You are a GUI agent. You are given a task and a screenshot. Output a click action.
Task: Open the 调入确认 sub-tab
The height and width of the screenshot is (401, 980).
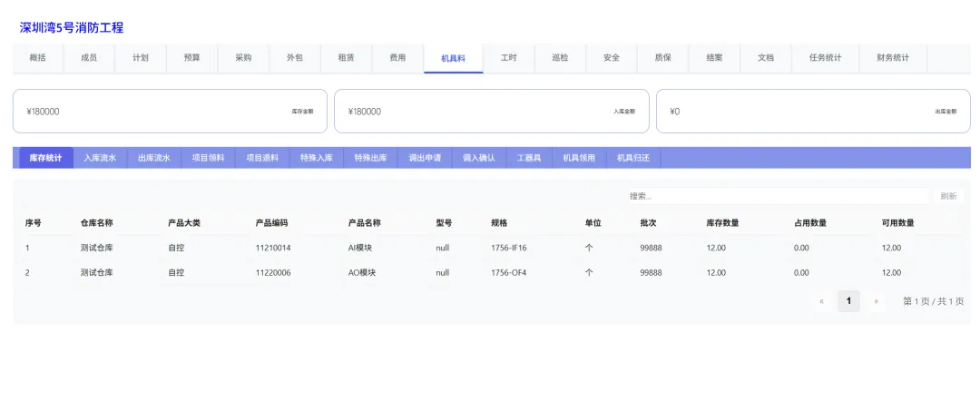click(x=479, y=158)
